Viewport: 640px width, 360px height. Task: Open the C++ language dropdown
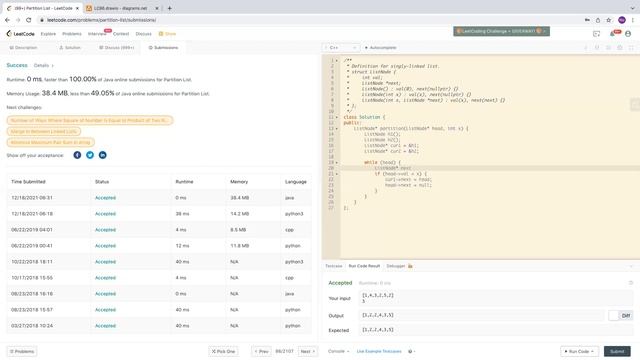342,48
